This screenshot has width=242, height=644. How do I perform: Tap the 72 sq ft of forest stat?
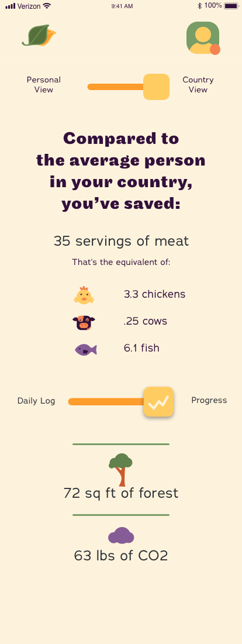[x=121, y=493]
